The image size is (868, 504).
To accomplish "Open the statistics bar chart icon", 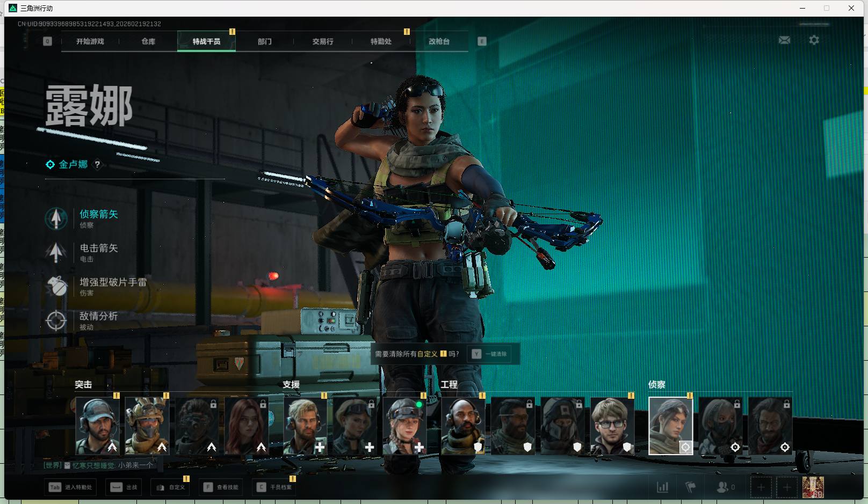I will pyautogui.click(x=663, y=487).
